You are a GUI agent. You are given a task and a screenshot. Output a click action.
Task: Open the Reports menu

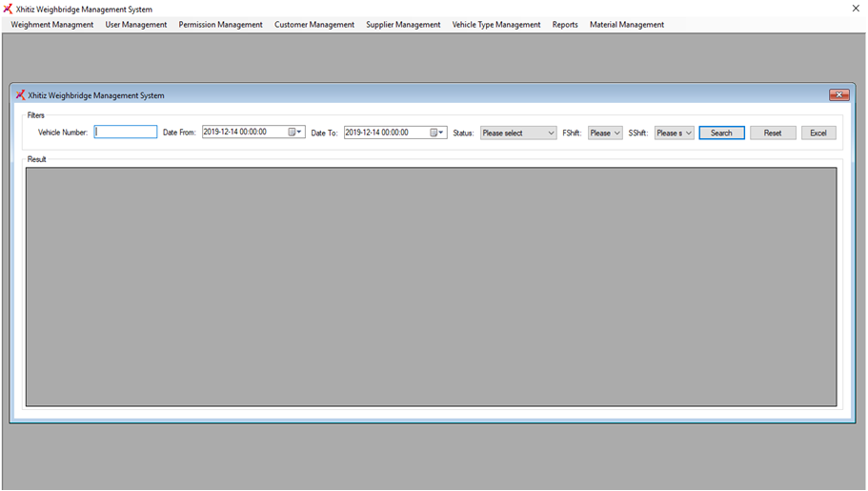click(565, 25)
